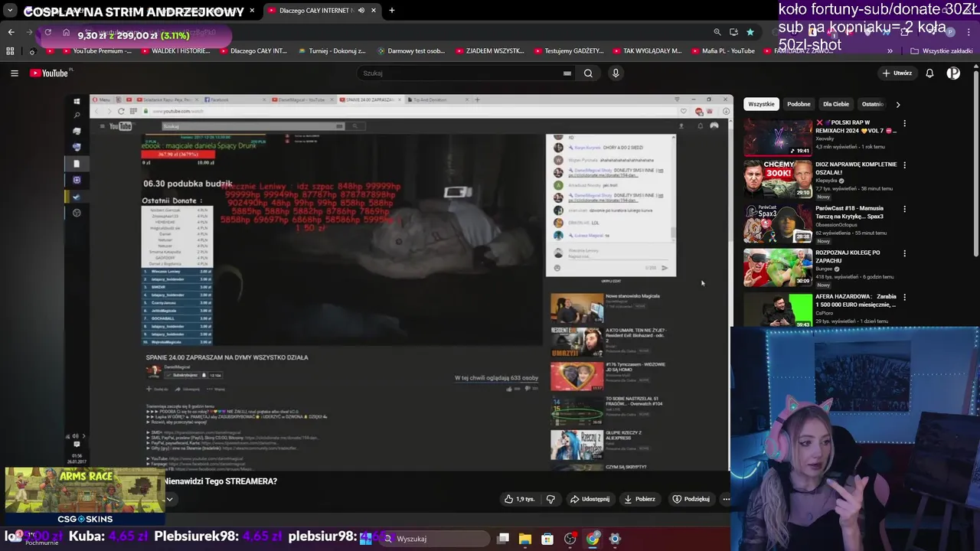980x551 pixels.
Task: Dislike the video with the thumbs down
Action: (550, 499)
